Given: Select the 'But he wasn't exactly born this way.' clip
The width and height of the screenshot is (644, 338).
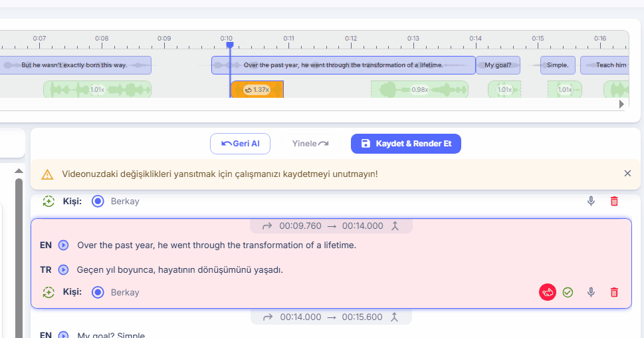Looking at the screenshot, I should [x=74, y=65].
